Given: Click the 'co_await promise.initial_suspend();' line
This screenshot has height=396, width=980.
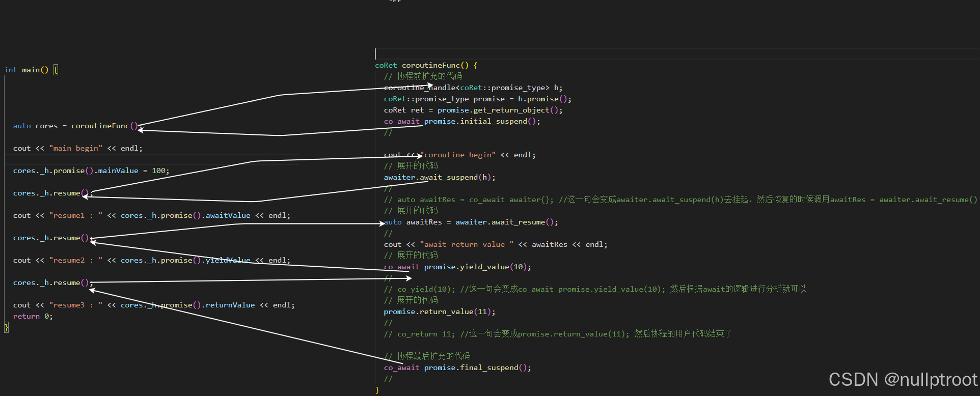Looking at the screenshot, I should [462, 121].
